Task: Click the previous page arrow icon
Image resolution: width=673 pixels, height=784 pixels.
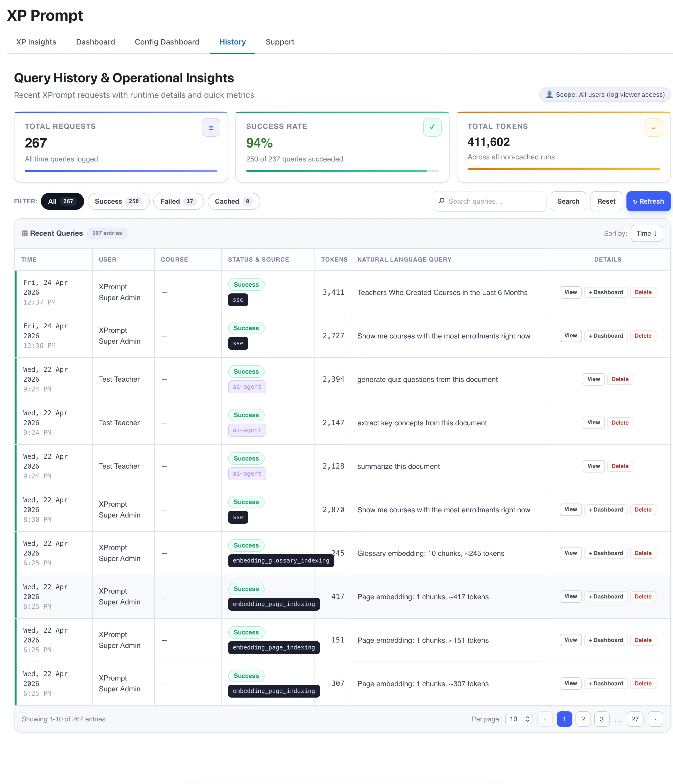Action: pyautogui.click(x=544, y=719)
